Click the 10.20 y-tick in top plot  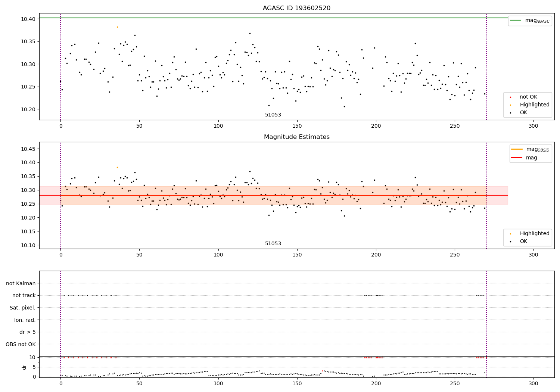tap(28, 109)
